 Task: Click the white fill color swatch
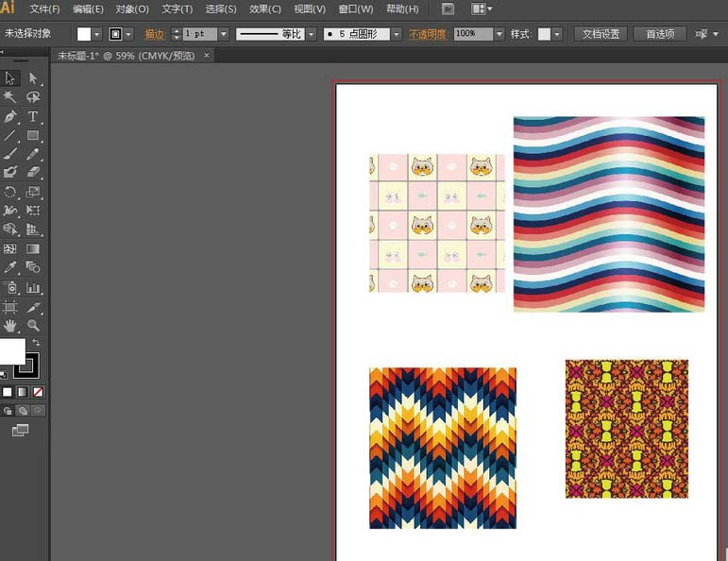pos(11,353)
